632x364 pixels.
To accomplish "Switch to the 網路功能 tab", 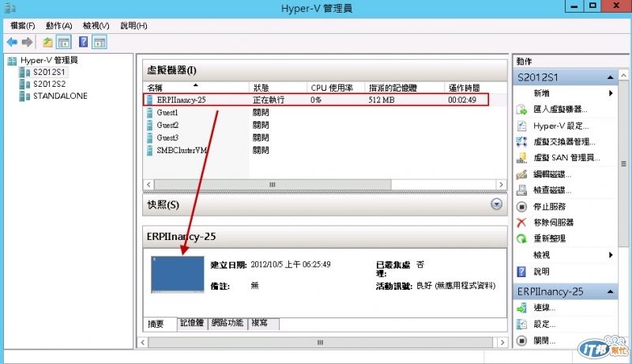I will 228,323.
